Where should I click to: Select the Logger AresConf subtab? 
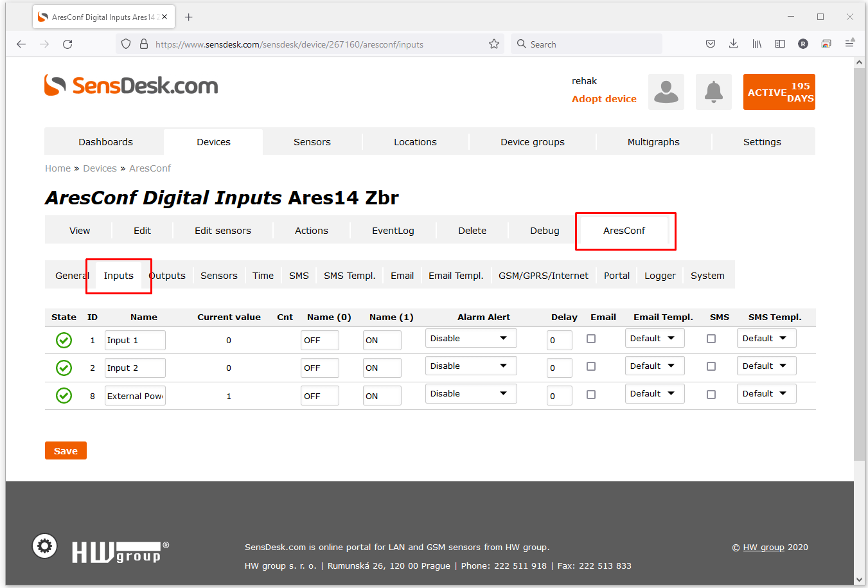[x=660, y=276]
